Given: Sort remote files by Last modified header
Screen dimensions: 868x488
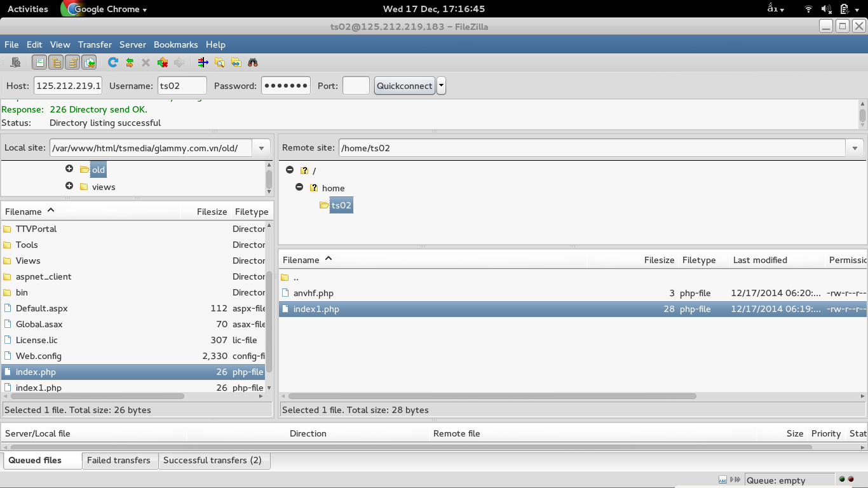Looking at the screenshot, I should (776, 260).
